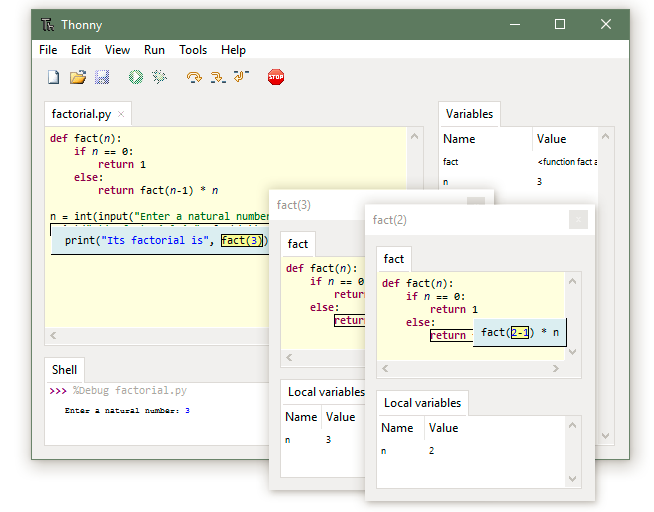654x512 pixels.
Task: Close the factorial.py editor tab
Action: coord(121,115)
